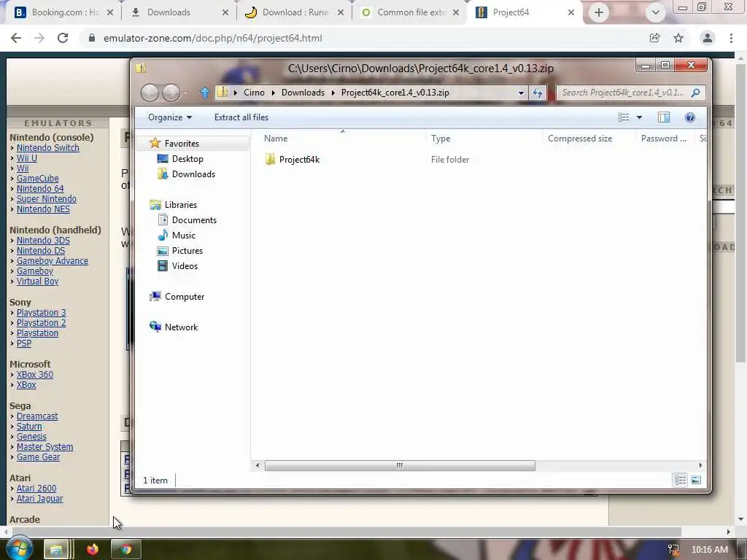Screen dimensions: 747x560
Task: Select Computer in the navigation pane
Action: [185, 297]
